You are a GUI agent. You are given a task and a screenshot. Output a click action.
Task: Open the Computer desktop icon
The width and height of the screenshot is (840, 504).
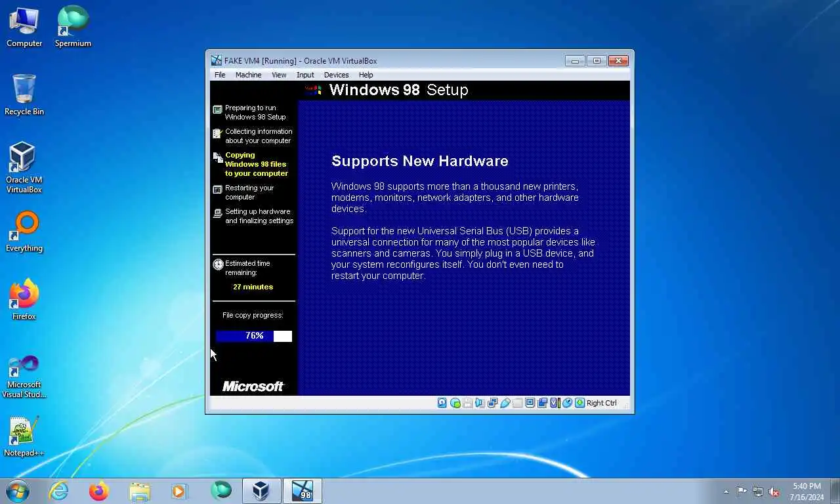(x=24, y=28)
